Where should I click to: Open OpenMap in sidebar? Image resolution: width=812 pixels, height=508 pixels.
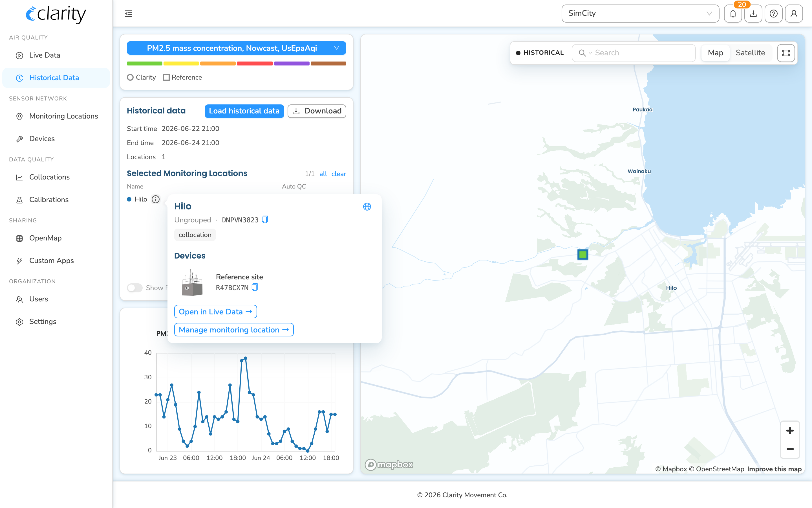click(56, 238)
